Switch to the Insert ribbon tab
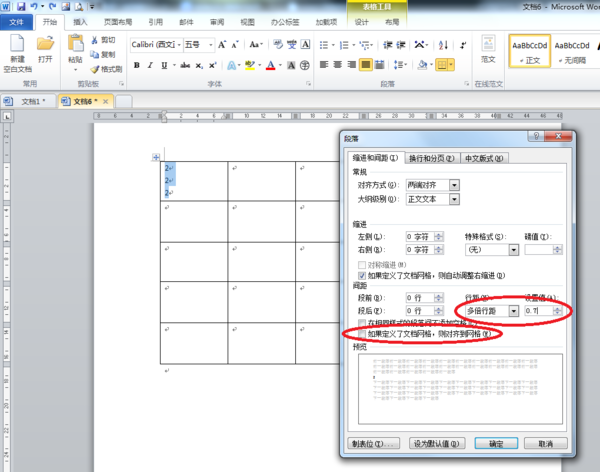 pyautogui.click(x=80, y=22)
